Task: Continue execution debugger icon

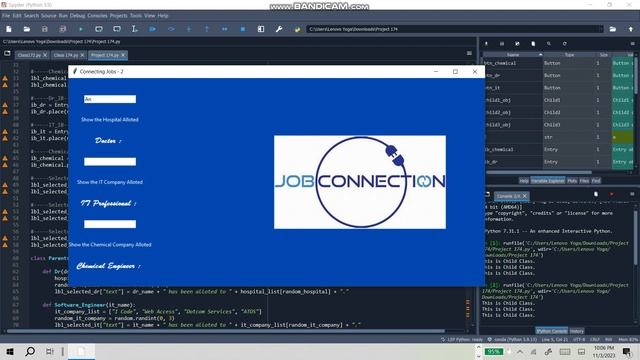Action: tap(224, 29)
